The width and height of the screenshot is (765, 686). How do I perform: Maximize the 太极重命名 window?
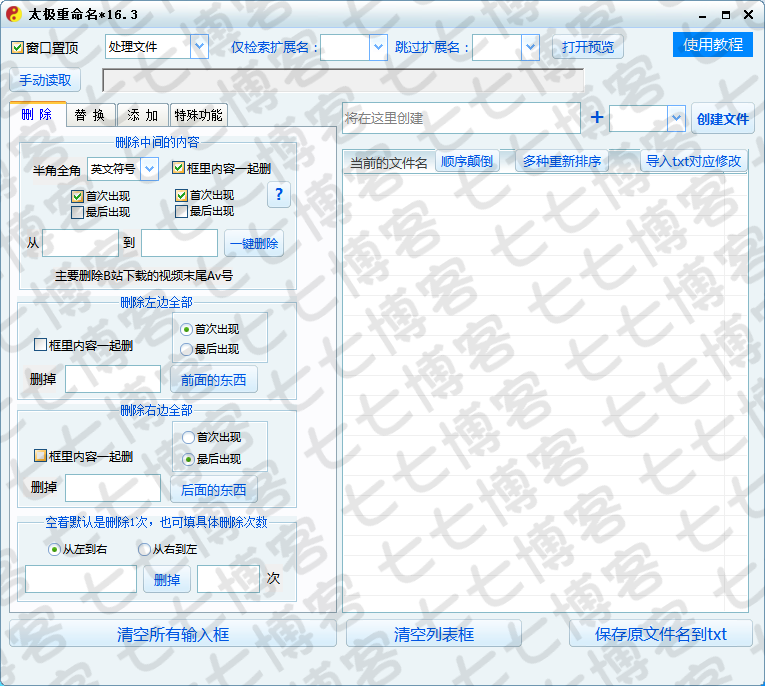tap(726, 15)
